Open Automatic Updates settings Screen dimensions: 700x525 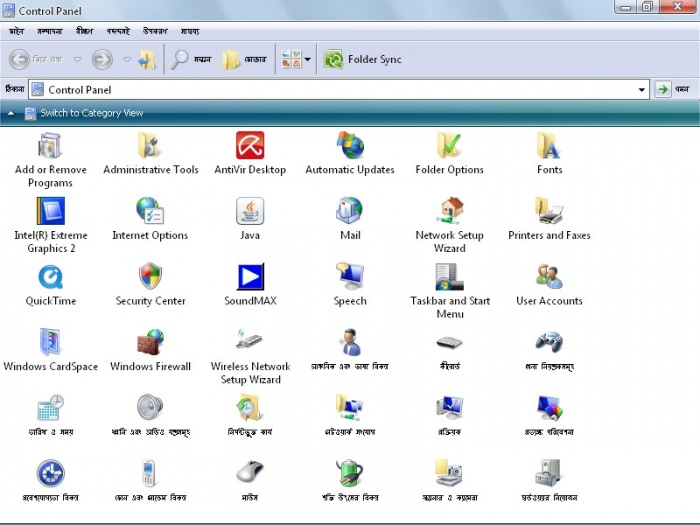(x=350, y=154)
